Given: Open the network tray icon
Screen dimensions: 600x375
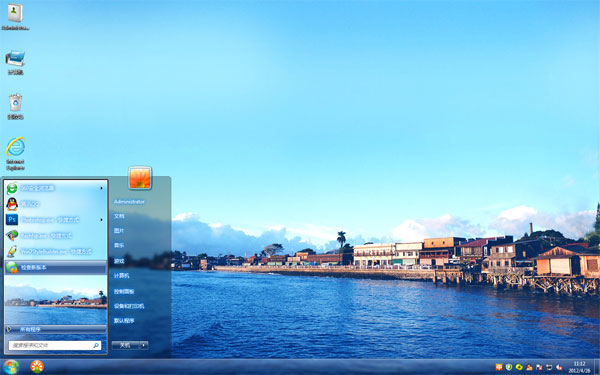Looking at the screenshot, I should pos(549,367).
